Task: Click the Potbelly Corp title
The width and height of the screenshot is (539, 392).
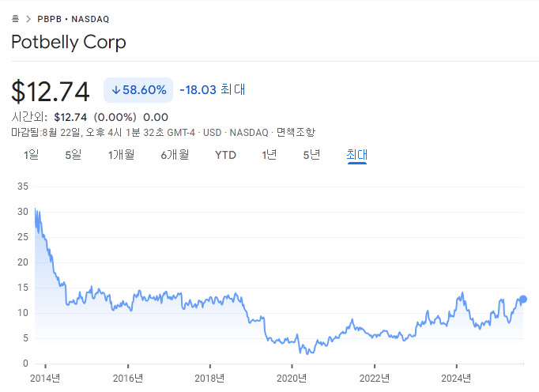Action: coord(69,42)
